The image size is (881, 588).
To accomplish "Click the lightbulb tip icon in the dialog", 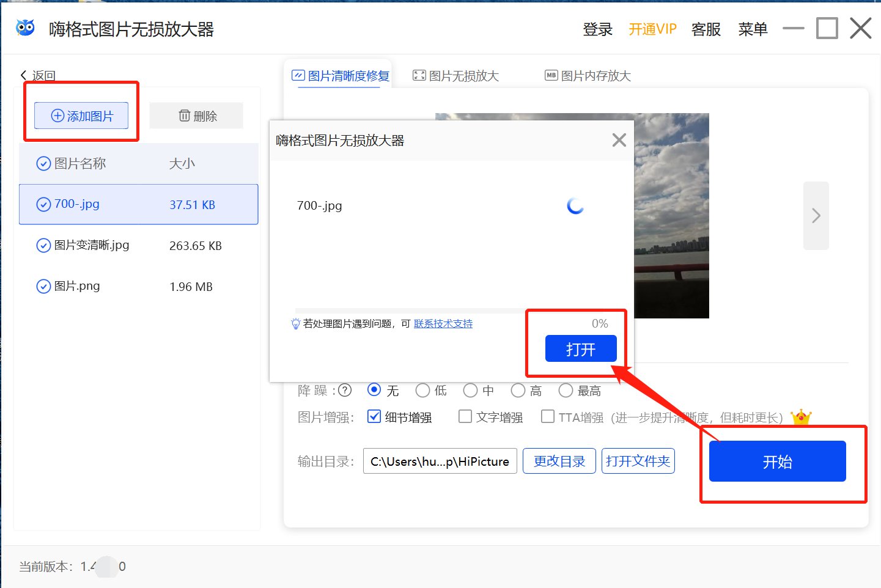I will [295, 323].
